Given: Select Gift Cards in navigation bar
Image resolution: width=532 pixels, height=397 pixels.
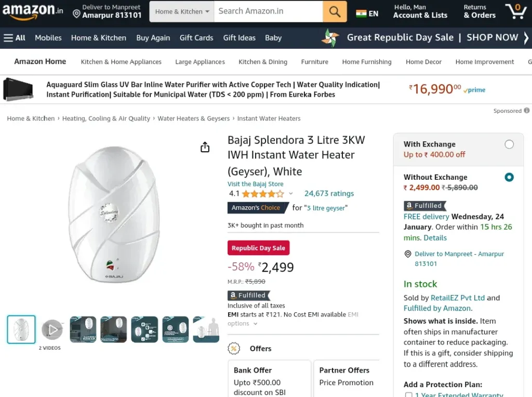Looking at the screenshot, I should [x=196, y=37].
